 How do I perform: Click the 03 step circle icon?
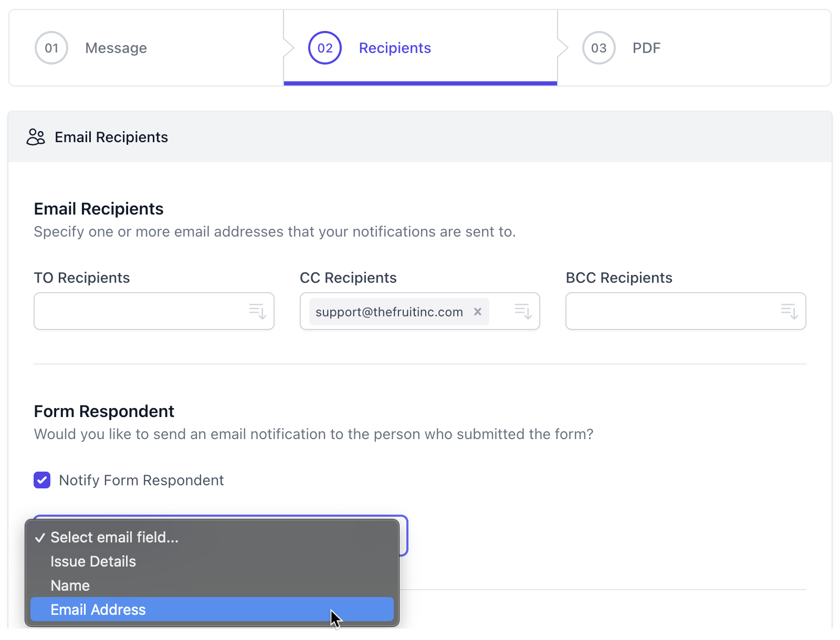[x=598, y=48]
